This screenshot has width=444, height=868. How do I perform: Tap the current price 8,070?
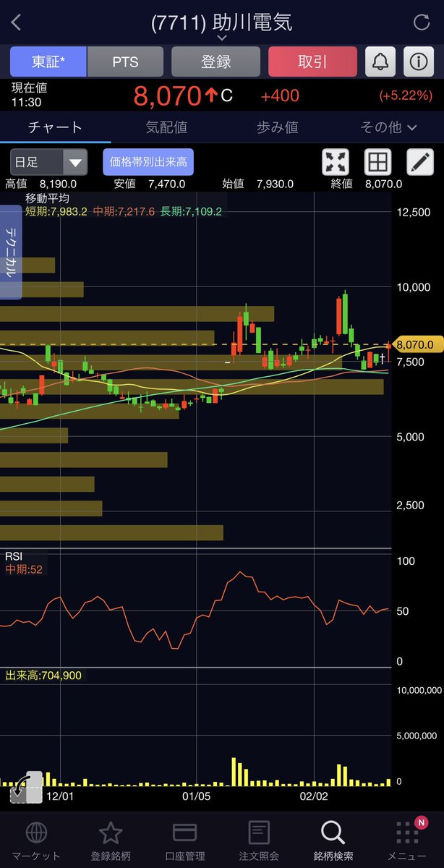pos(166,95)
